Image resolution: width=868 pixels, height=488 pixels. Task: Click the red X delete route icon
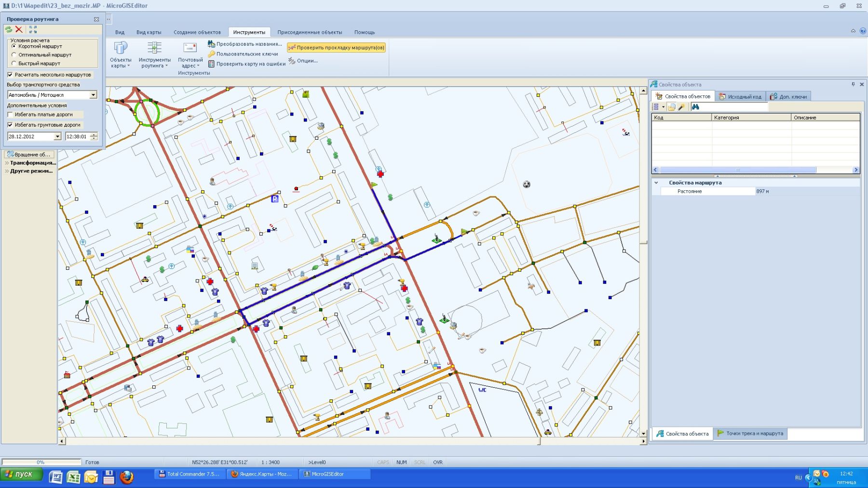[x=19, y=30]
